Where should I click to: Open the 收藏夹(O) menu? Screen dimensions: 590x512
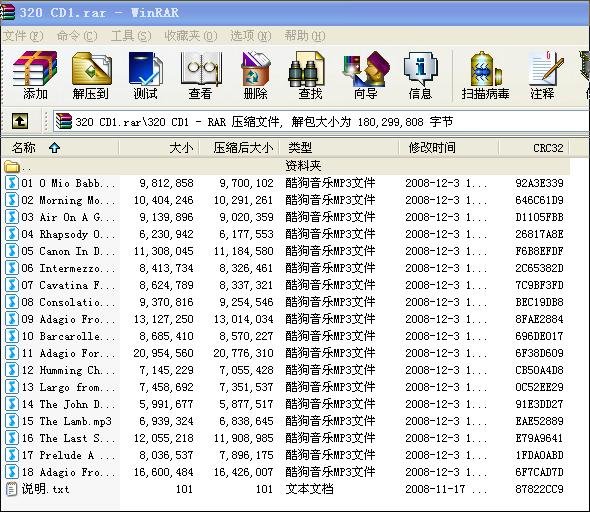191,36
